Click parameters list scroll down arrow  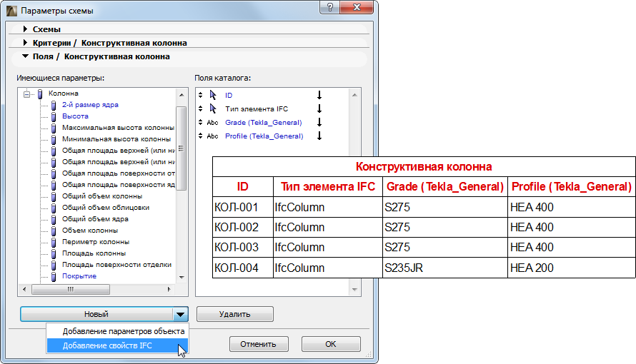pyautogui.click(x=182, y=278)
